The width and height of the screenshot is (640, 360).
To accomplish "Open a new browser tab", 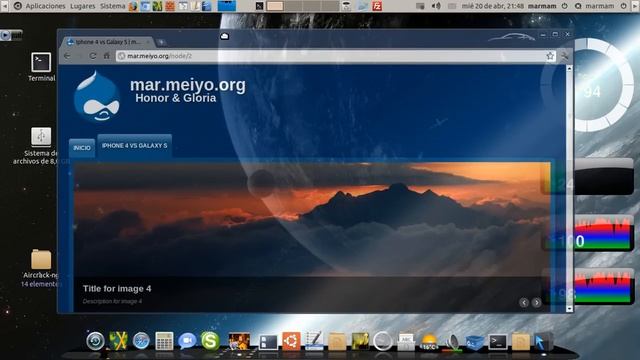I will (161, 42).
